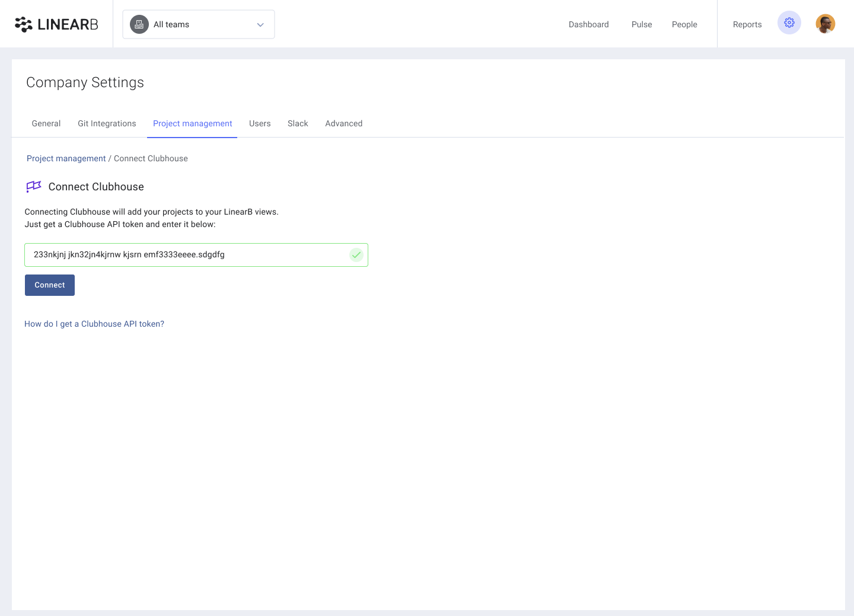Select the Project management tab
Viewport: 854px width, 616px height.
(193, 123)
